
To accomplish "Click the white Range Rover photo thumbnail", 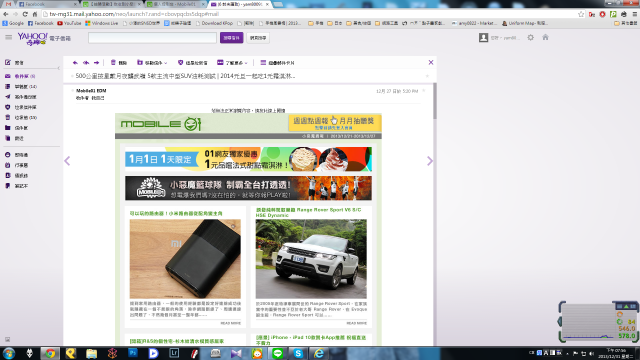I will tap(311, 259).
